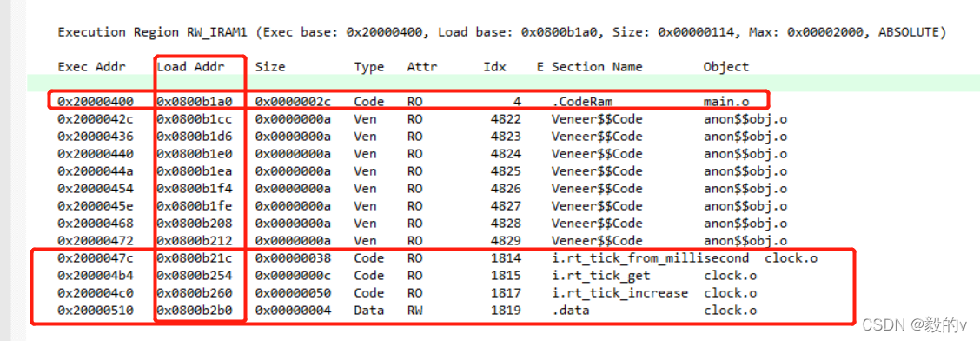Select load address 0x0800b1d6
Viewport: 980px width, 341px height.
point(195,136)
